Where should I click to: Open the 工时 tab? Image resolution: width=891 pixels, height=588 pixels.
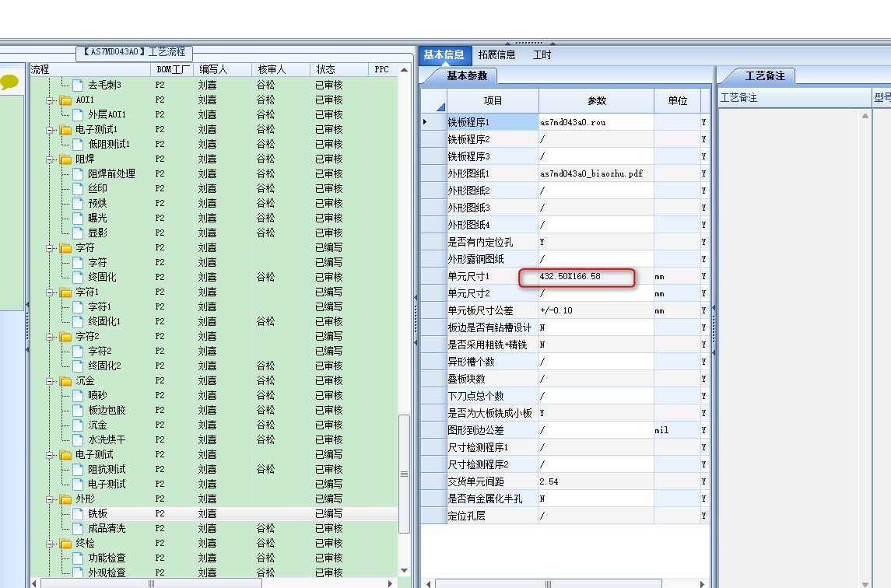pyautogui.click(x=542, y=54)
